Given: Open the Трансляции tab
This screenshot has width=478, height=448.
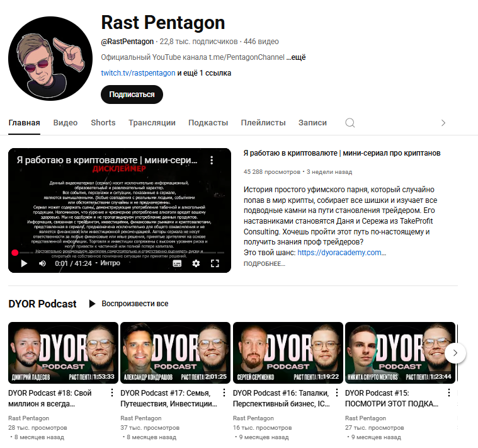Looking at the screenshot, I should (x=152, y=123).
